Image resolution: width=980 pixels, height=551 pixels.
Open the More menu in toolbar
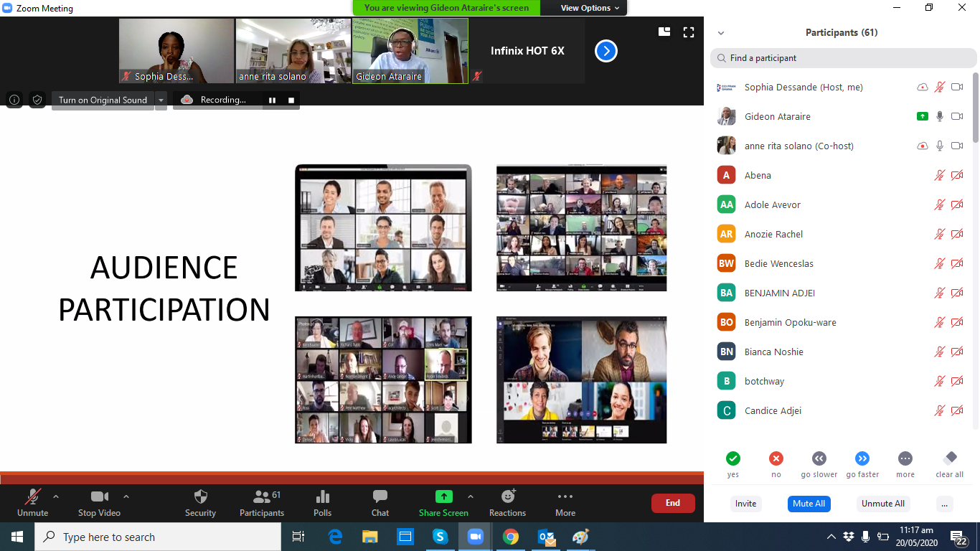tap(565, 496)
